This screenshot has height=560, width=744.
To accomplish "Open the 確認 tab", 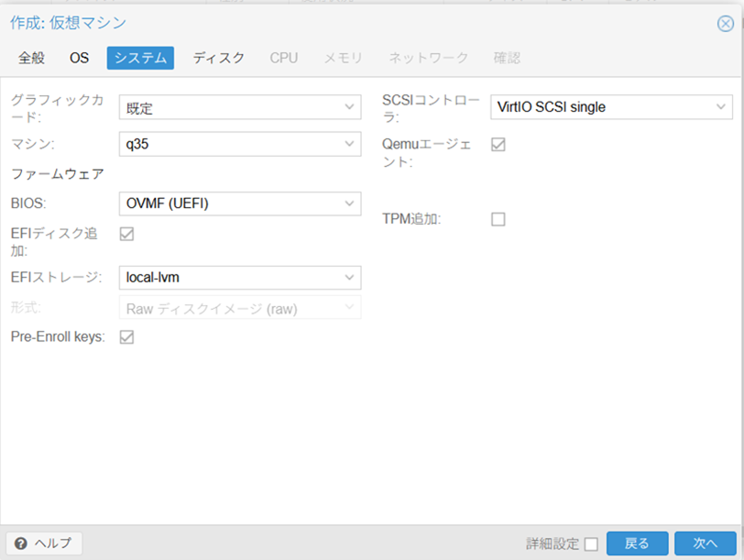I will coord(507,58).
